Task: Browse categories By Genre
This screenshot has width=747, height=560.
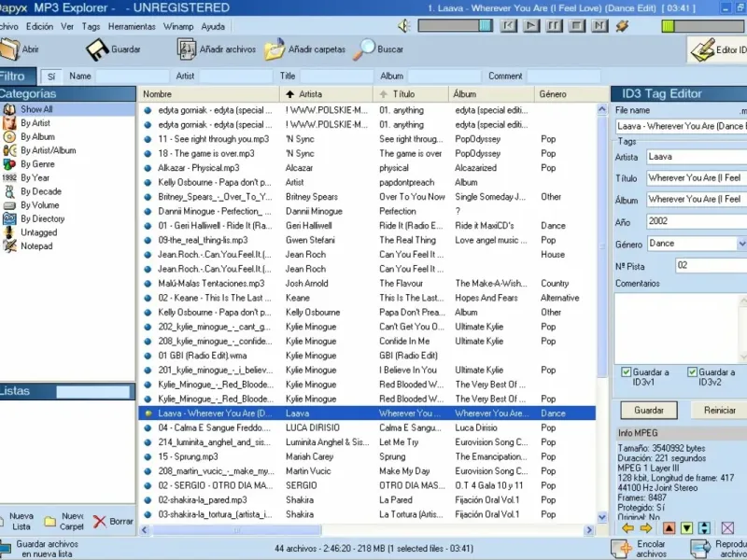Action: 37,164
